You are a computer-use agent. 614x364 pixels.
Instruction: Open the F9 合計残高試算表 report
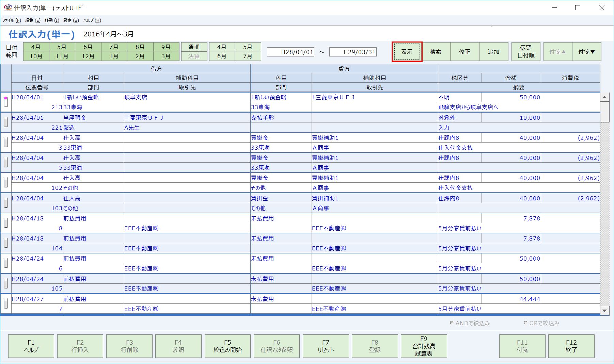pos(424,346)
